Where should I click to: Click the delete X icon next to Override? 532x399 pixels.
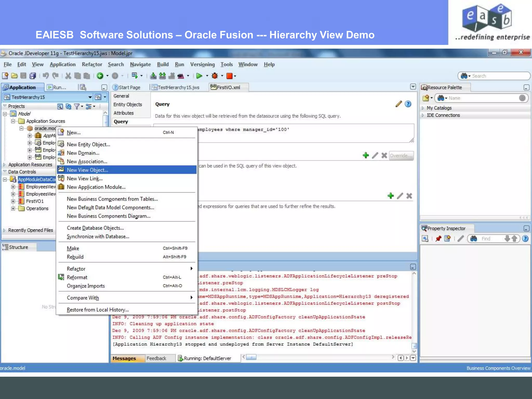click(384, 155)
